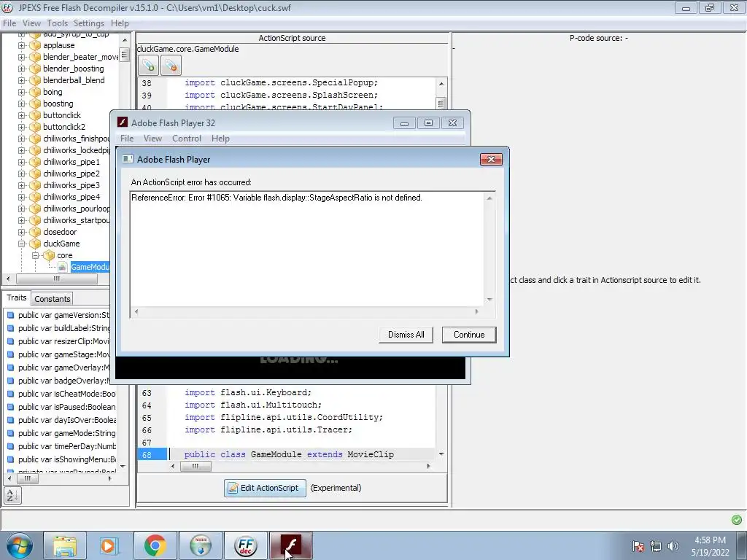Click the Edit ActionScript button

[x=265, y=488]
